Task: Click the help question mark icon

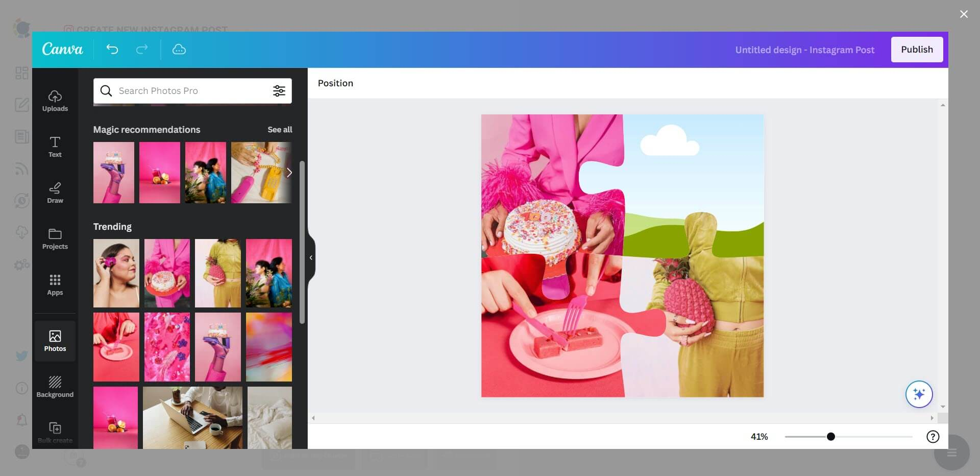Action: click(x=933, y=437)
